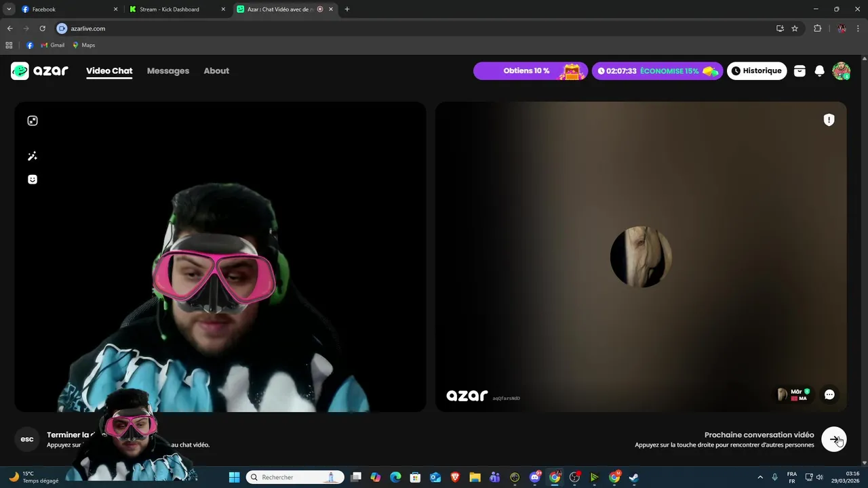The height and width of the screenshot is (488, 868).
Task: Click the Rechercher taskbar search box
Action: tap(295, 477)
